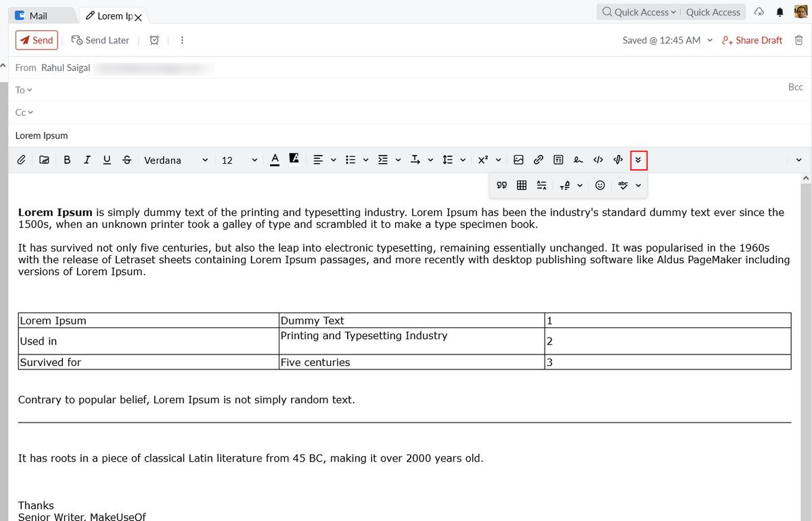This screenshot has width=812, height=521.
Task: Toggle strikethrough formatting
Action: (127, 160)
